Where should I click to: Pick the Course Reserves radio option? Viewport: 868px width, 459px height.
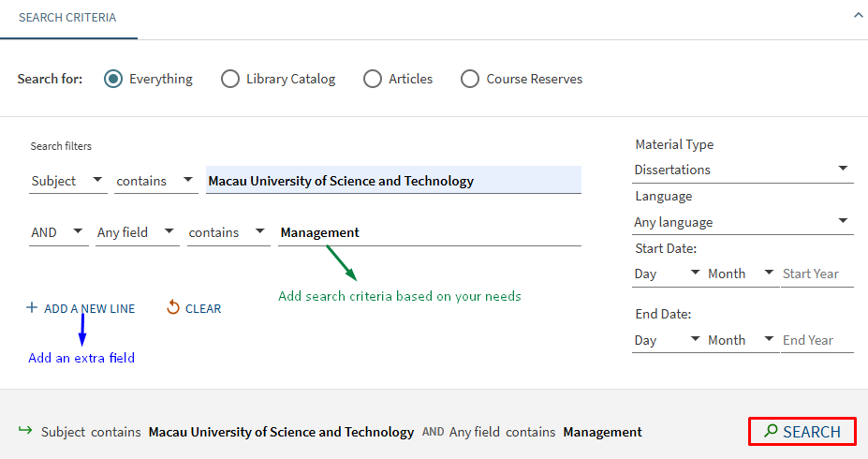click(470, 79)
